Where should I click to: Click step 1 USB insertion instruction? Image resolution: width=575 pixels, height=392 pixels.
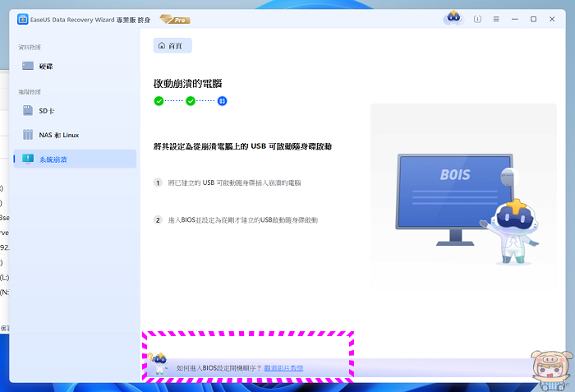pyautogui.click(x=233, y=182)
